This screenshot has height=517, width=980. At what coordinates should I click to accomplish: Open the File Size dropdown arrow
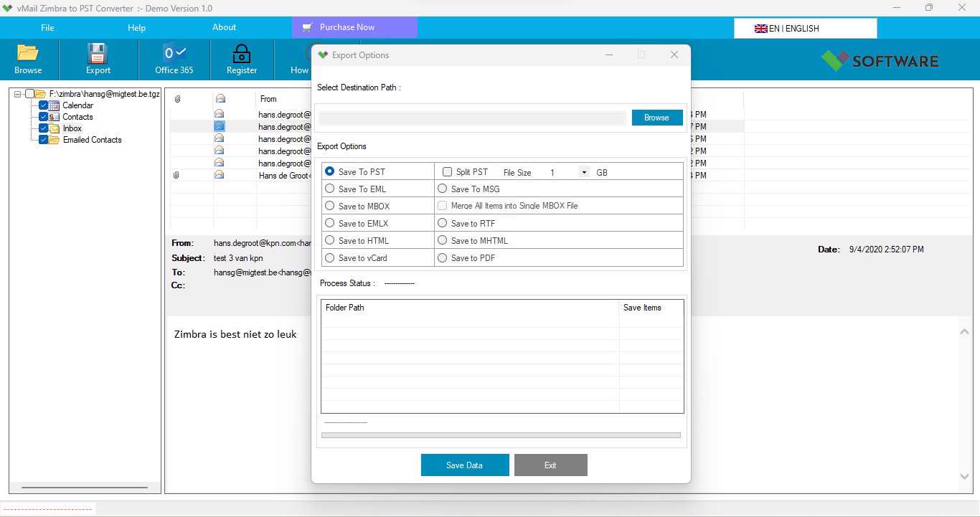coord(584,172)
